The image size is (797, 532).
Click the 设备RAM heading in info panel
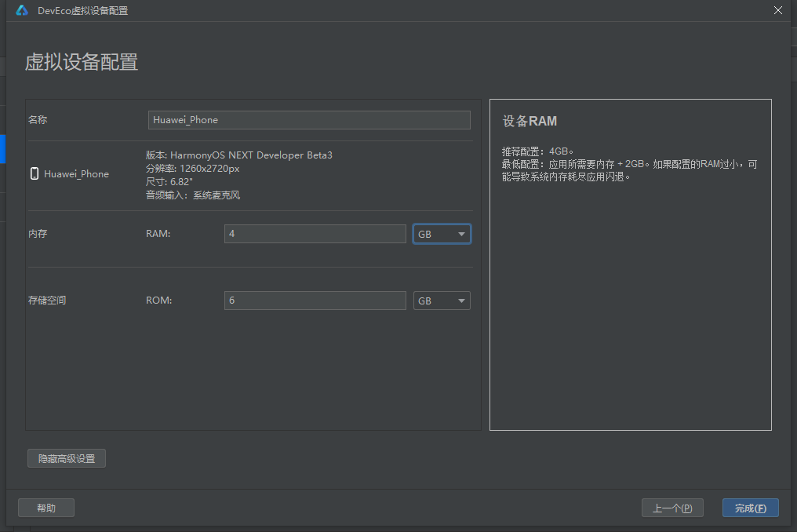(x=530, y=121)
